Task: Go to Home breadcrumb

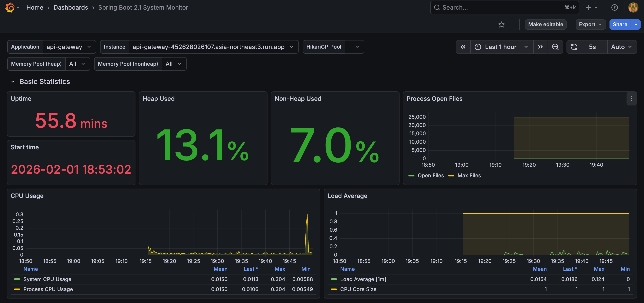Action: click(35, 7)
